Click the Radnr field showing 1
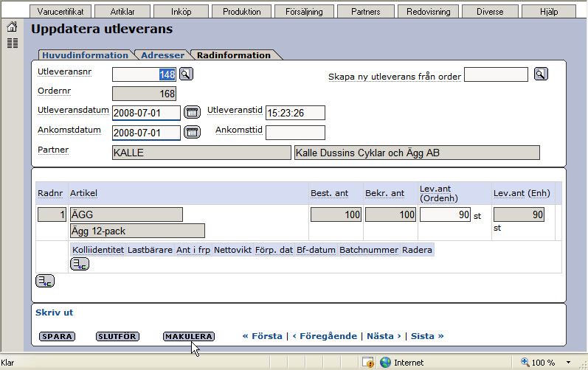This screenshot has height=370, width=588. click(x=52, y=214)
